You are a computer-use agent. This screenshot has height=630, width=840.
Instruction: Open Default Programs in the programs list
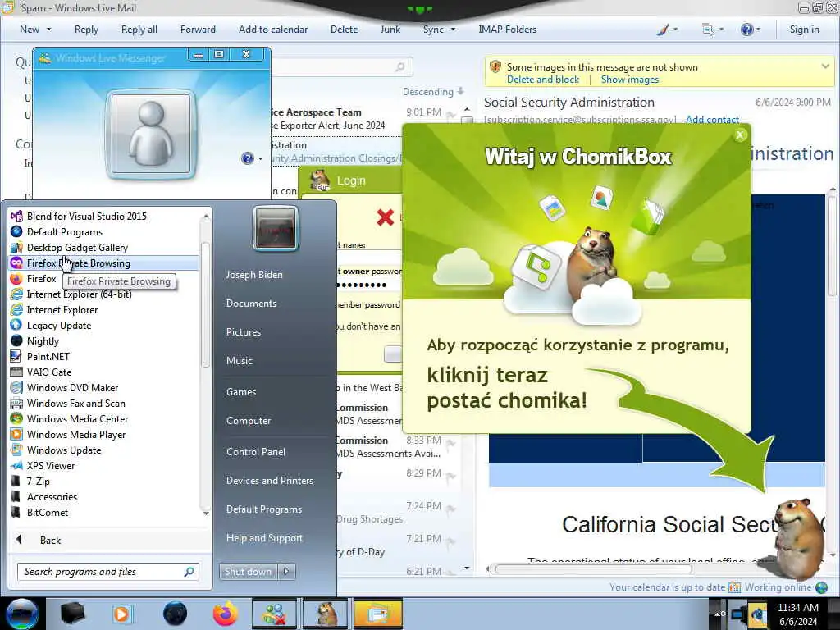(x=64, y=232)
